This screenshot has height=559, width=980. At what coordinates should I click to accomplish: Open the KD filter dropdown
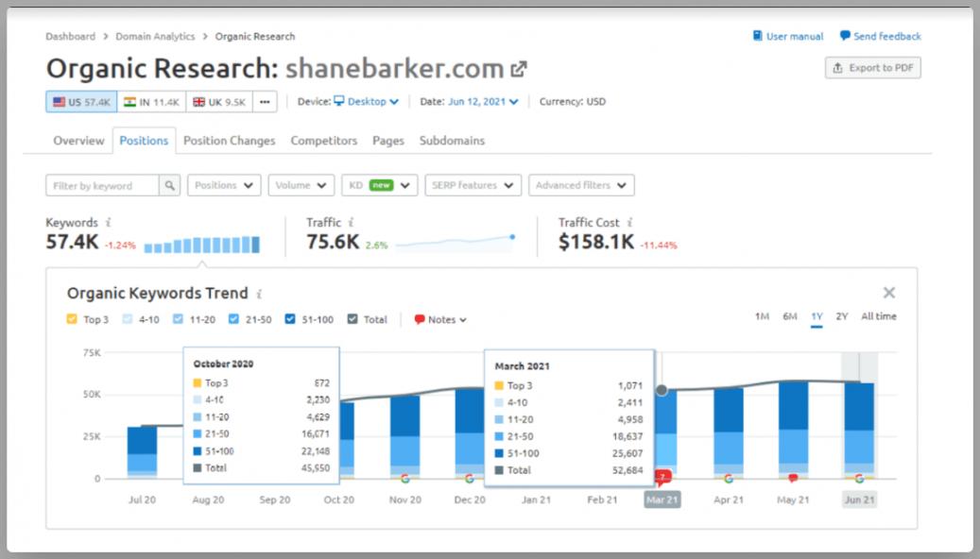379,185
